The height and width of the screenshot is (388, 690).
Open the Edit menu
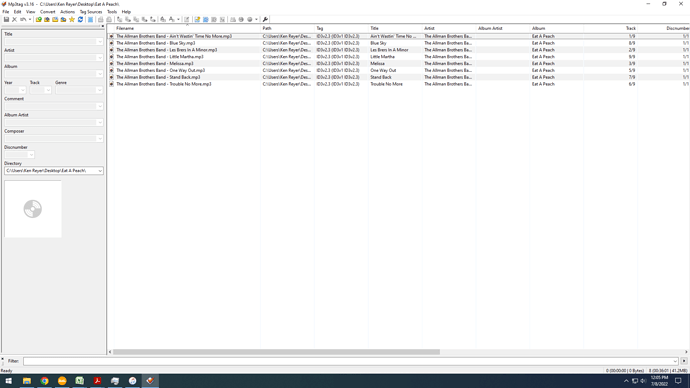(17, 12)
